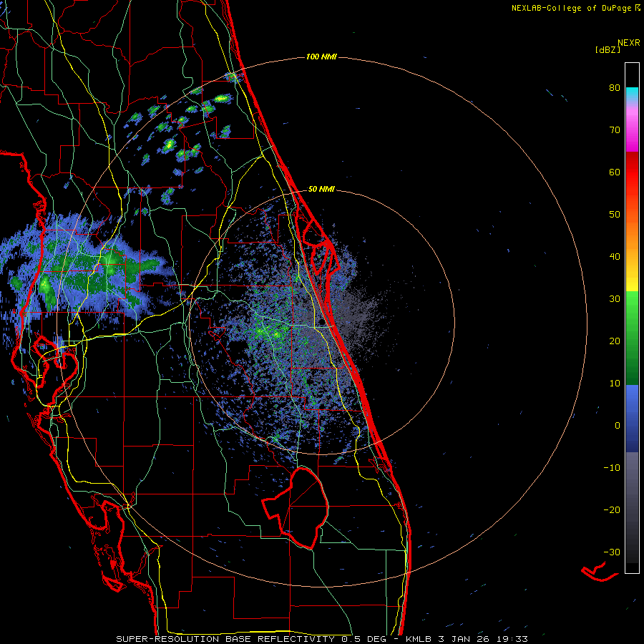Viewport: 644px width, 644px height.
Task: Click the 30 value on the dBZ scale
Action: click(x=615, y=299)
